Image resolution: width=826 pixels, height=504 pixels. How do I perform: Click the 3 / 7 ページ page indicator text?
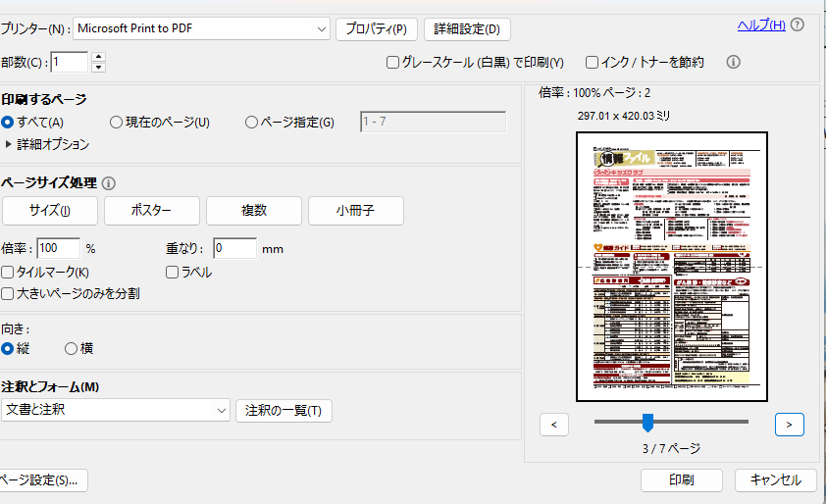coord(671,449)
